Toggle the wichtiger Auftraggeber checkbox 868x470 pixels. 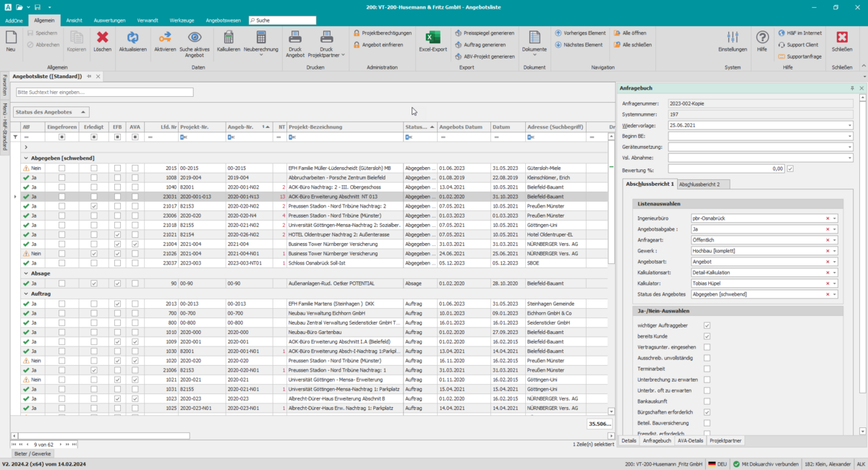click(707, 325)
